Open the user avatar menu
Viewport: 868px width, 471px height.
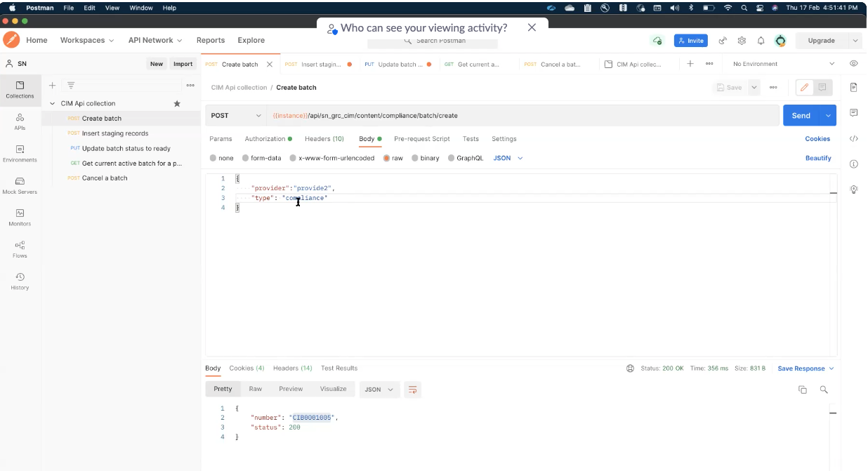tap(780, 41)
